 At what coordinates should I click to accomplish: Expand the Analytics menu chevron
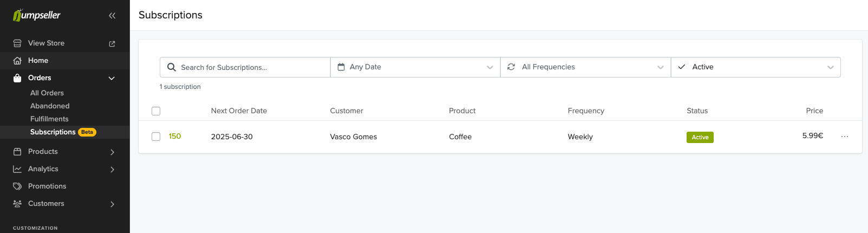(112, 170)
